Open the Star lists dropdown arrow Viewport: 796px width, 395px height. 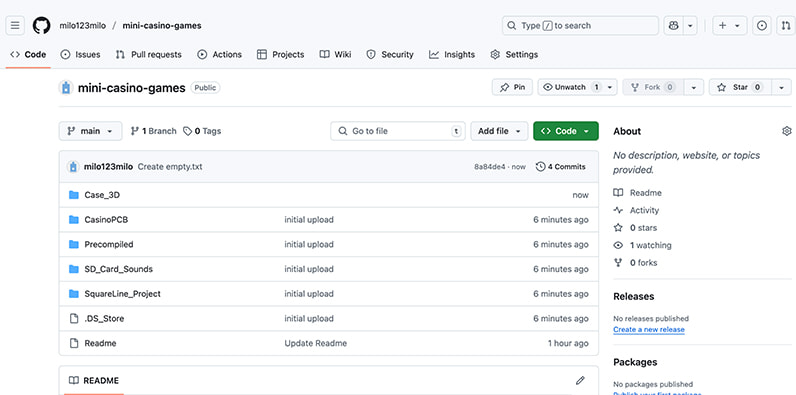[x=781, y=87]
